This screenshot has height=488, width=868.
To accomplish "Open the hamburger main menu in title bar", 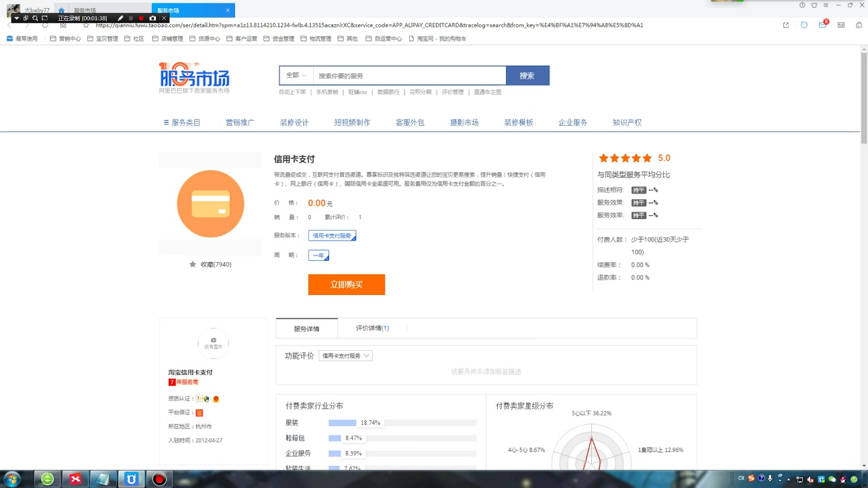I will coord(826,5).
